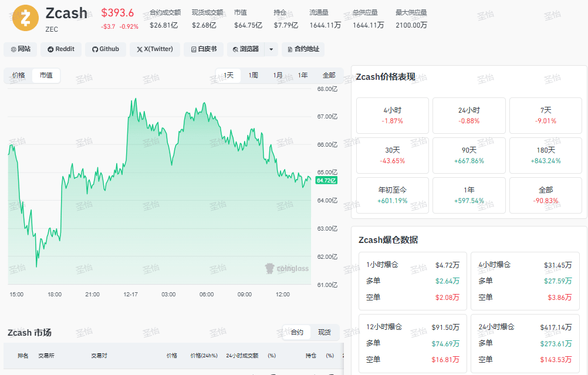This screenshot has width=588, height=375.
Task: Click the $143.53万 short liquidation value
Action: click(556, 360)
